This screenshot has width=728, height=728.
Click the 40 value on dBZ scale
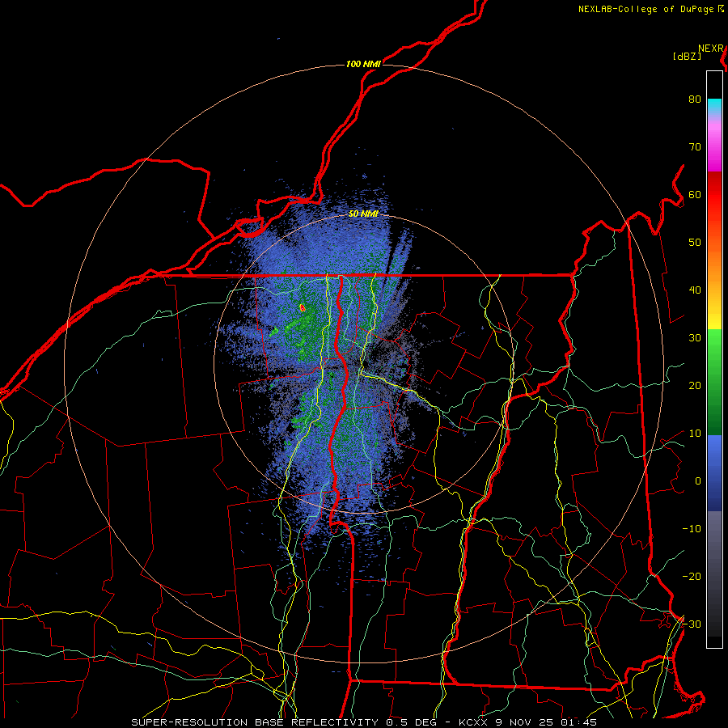point(695,290)
